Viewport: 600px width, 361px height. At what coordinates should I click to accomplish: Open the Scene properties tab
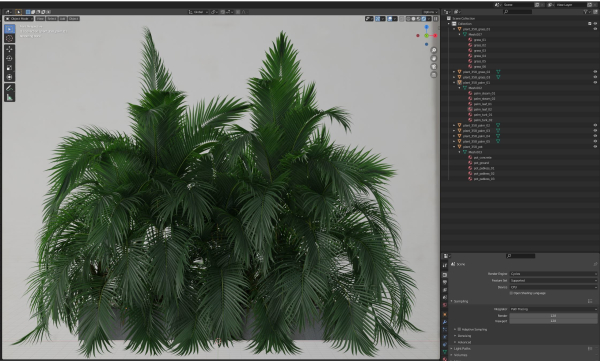click(445, 297)
